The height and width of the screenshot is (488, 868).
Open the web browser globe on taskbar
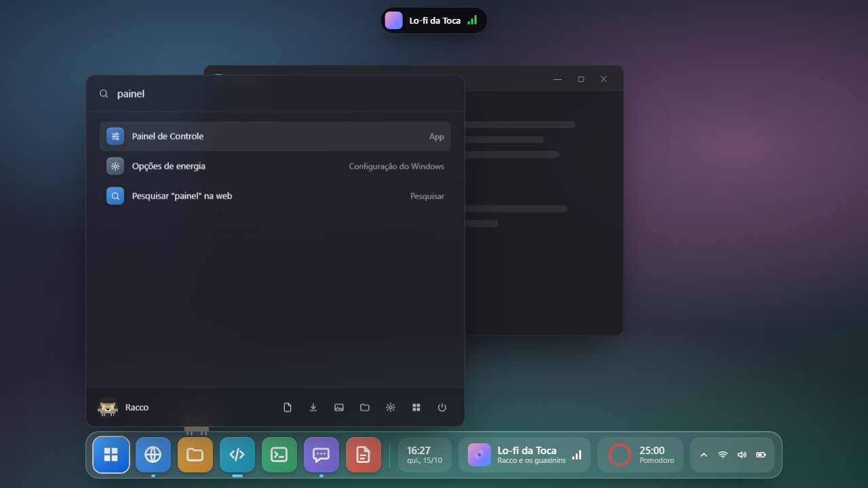153,455
